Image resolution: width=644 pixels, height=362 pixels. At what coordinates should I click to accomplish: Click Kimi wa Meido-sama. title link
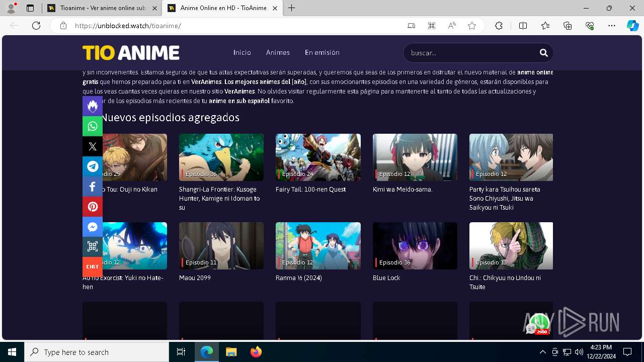click(403, 190)
